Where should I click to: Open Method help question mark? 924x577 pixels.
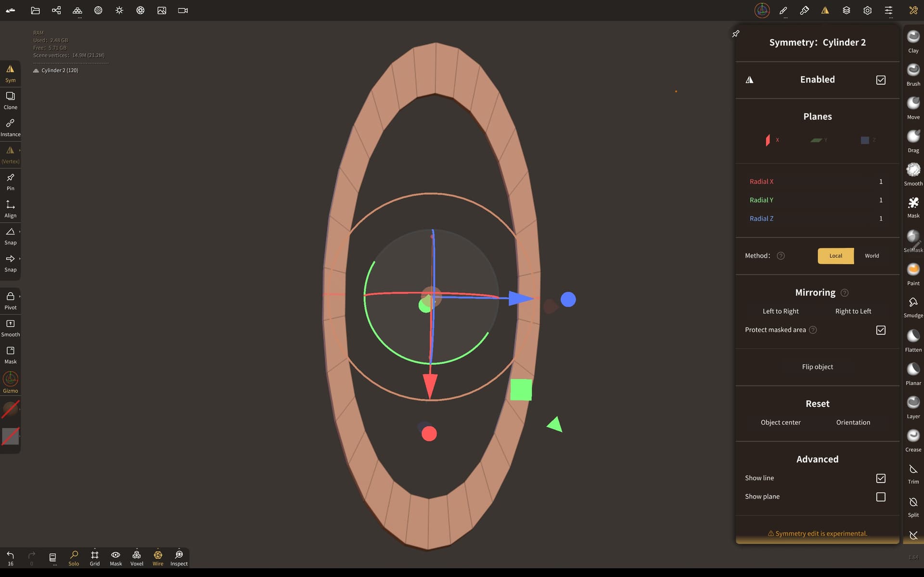coord(781,256)
